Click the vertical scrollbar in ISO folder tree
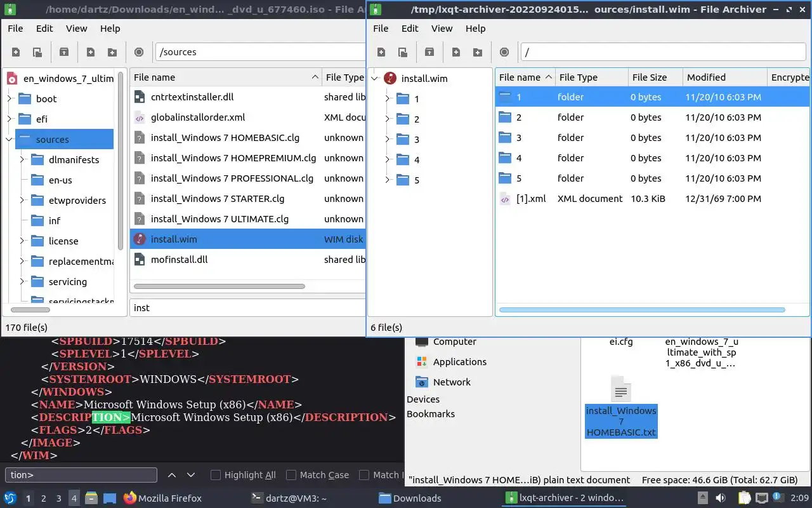 click(121, 161)
